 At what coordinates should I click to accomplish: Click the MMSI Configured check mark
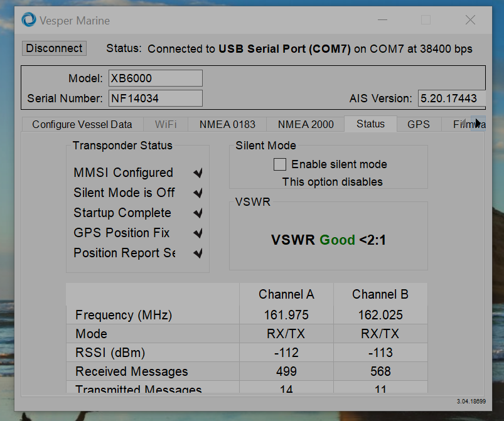click(x=198, y=173)
